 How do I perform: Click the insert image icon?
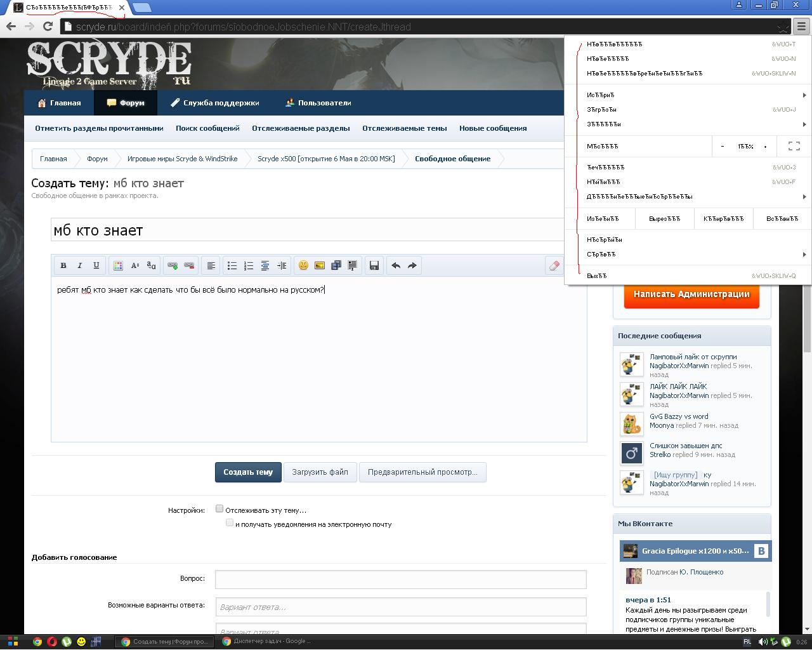pyautogui.click(x=320, y=265)
